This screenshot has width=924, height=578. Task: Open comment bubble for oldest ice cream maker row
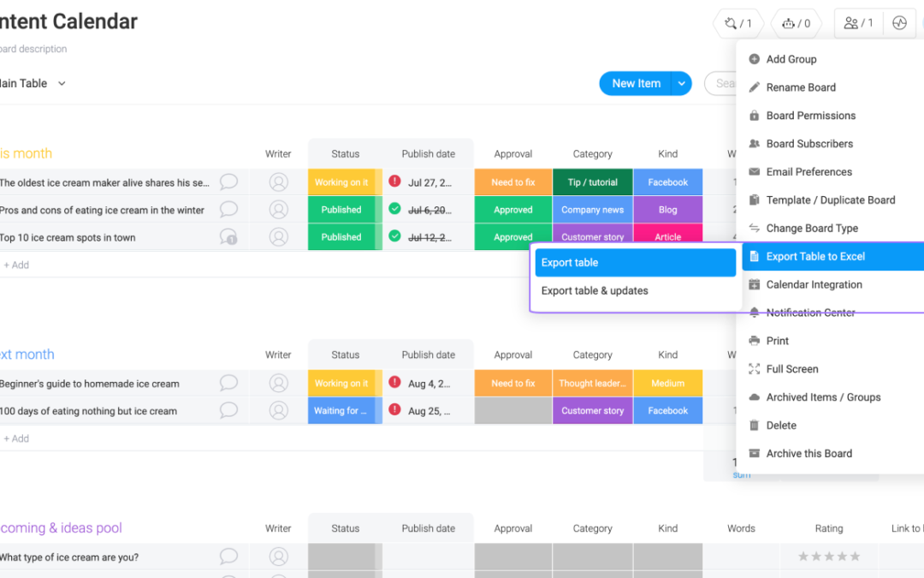coord(228,182)
